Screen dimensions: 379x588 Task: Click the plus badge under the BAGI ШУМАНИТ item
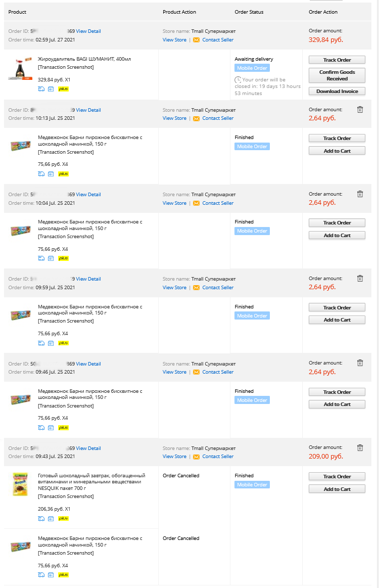(63, 89)
